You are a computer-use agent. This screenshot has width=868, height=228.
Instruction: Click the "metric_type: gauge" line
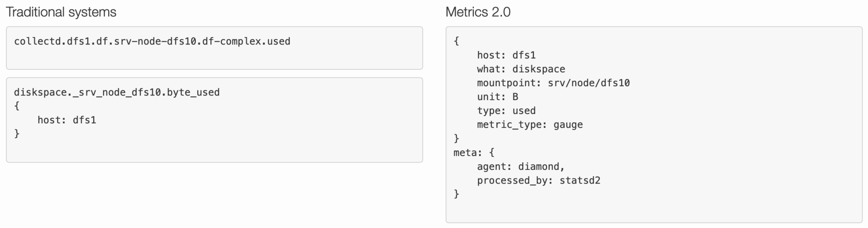[530, 125]
